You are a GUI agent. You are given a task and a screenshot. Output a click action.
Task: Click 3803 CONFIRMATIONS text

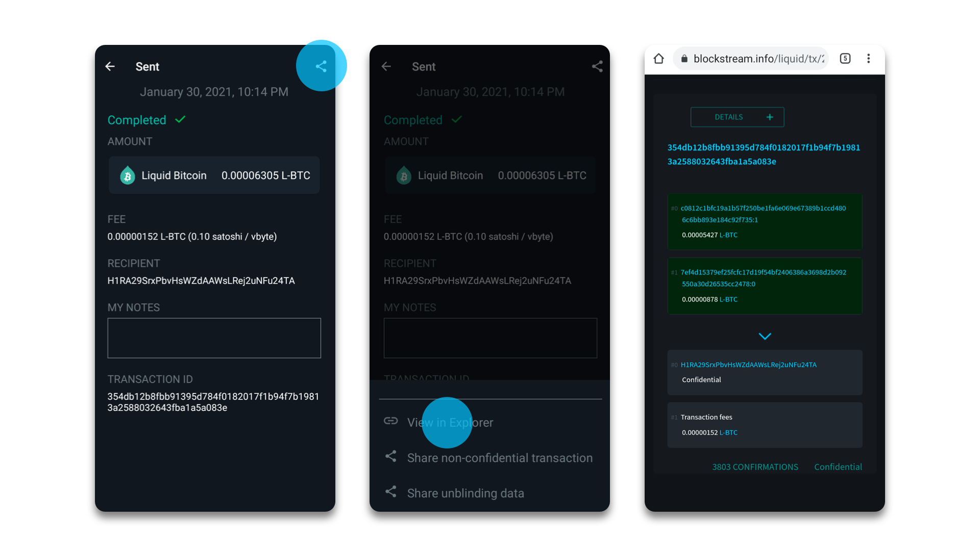(x=755, y=467)
